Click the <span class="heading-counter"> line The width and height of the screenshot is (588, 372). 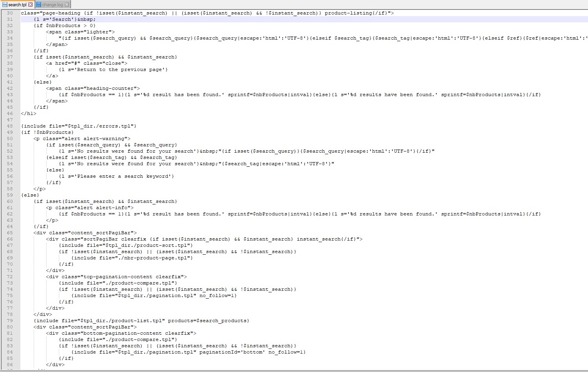click(93, 88)
